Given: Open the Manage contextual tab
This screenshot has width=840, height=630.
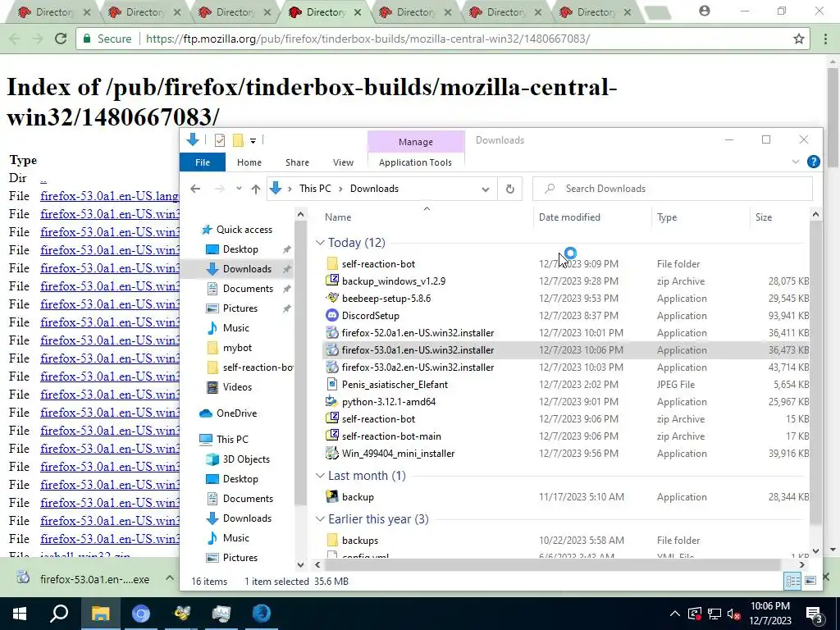Looking at the screenshot, I should (416, 142).
